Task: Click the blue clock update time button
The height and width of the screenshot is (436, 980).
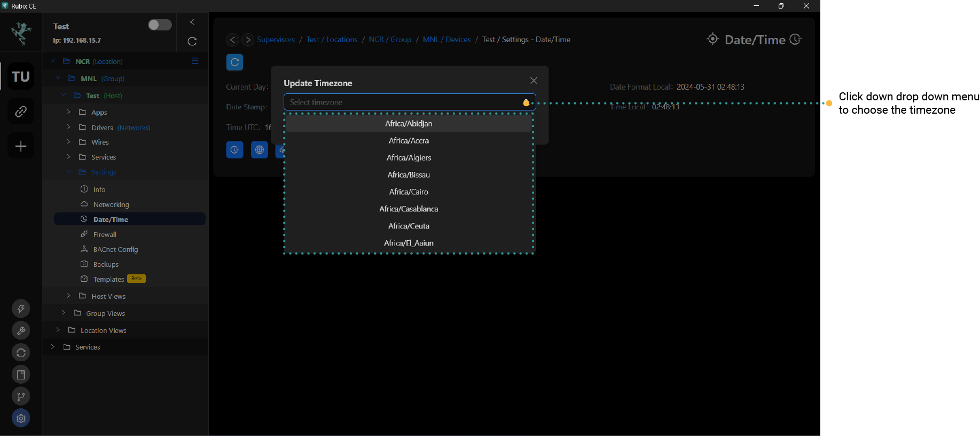Action: (x=234, y=150)
